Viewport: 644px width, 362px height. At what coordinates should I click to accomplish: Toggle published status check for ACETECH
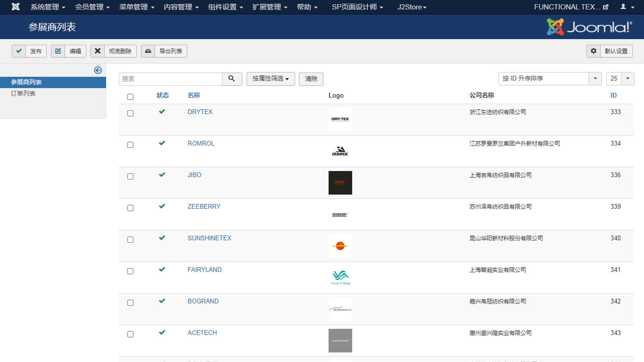tap(162, 333)
